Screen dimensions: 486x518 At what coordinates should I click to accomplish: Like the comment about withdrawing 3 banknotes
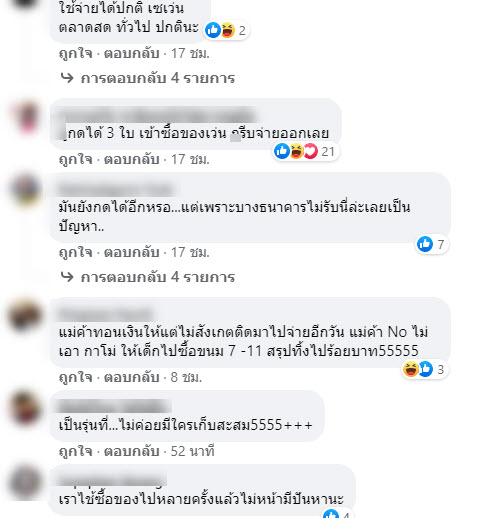click(76, 159)
